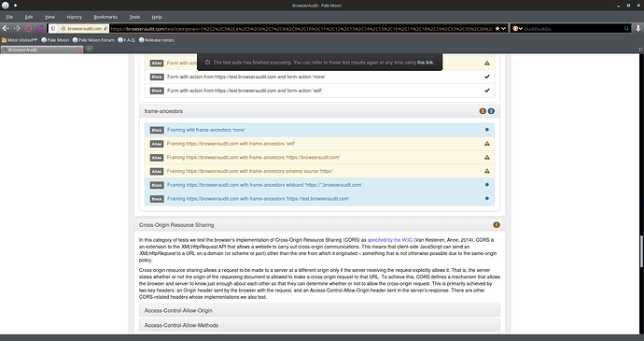Open the Tools menu
This screenshot has width=644, height=341.
[134, 17]
